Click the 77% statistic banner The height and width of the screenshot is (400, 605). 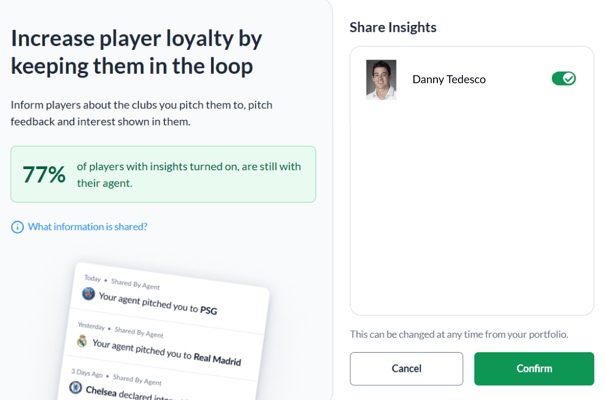(x=163, y=174)
